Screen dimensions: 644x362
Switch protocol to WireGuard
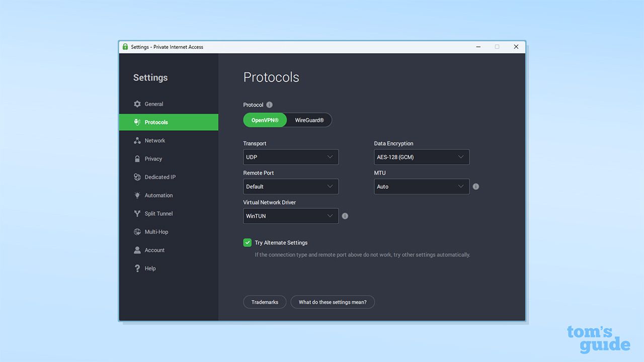309,120
